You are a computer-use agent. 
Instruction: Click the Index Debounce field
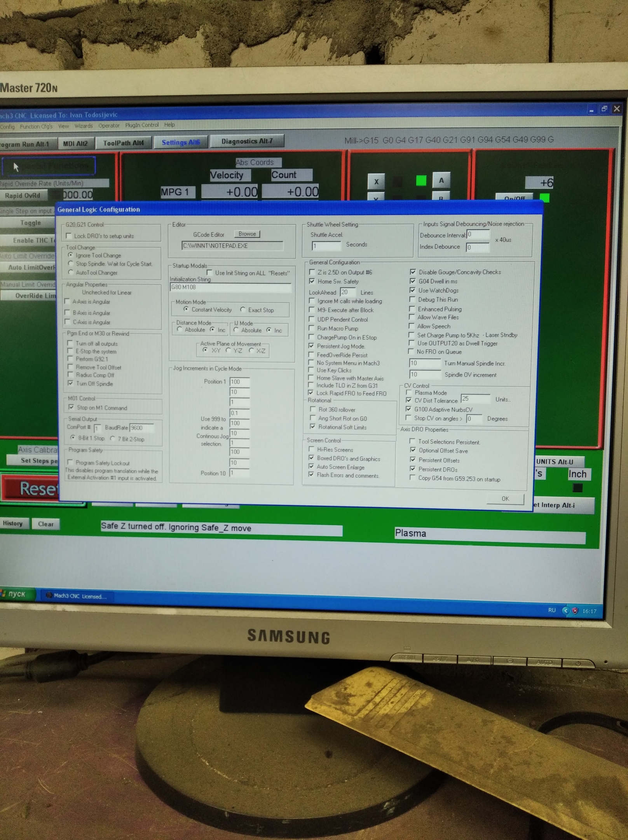[x=478, y=247]
